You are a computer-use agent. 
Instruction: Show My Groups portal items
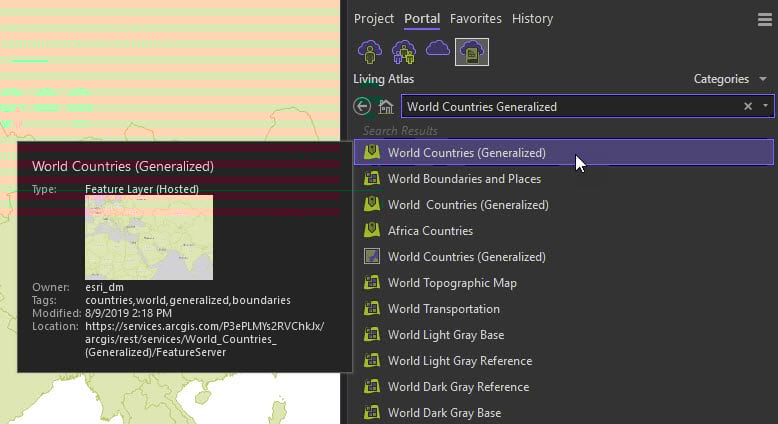403,52
